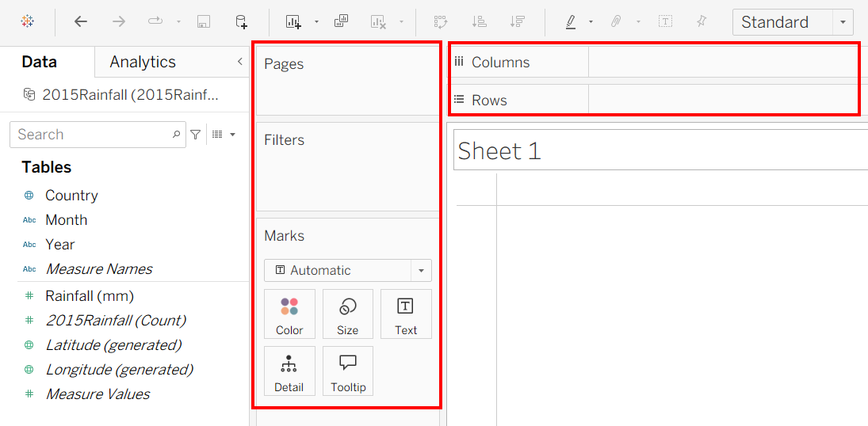Screen dimensions: 868x426
Task: Select the Measure Values field
Action: [x=98, y=394]
